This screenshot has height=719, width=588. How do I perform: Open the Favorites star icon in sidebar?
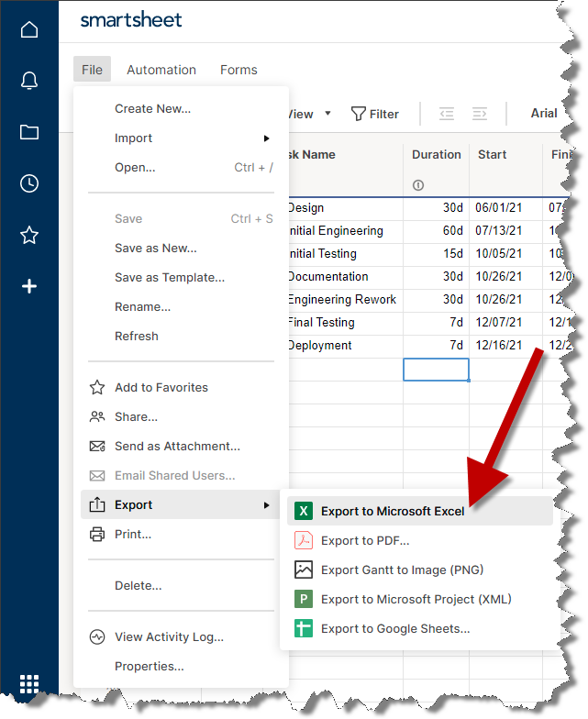click(29, 235)
